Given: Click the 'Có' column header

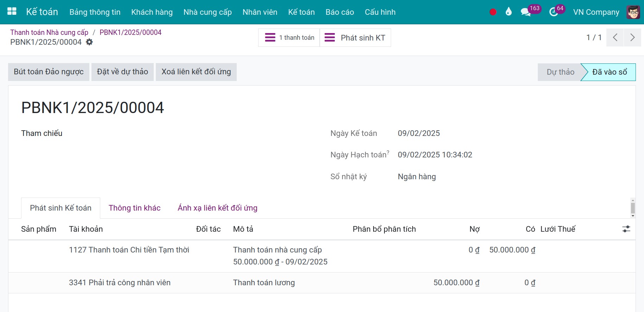Looking at the screenshot, I should tap(530, 229).
